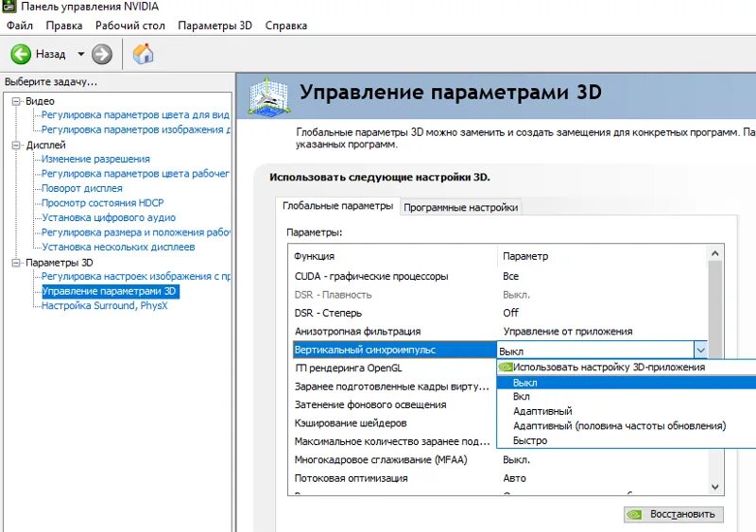The height and width of the screenshot is (532, 756).
Task: Collapse the Параметры 3D tree node
Action: tap(16, 263)
